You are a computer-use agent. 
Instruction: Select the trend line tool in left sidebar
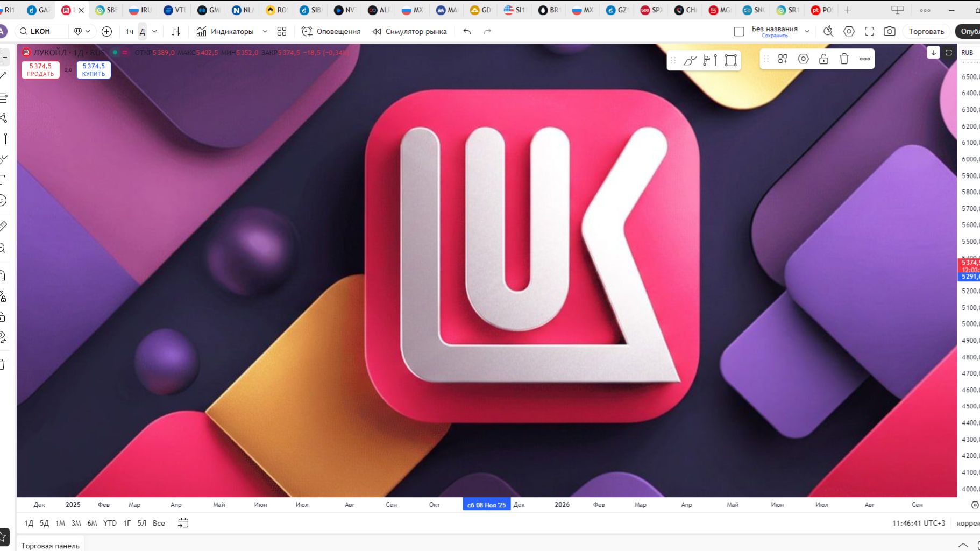[x=3, y=76]
